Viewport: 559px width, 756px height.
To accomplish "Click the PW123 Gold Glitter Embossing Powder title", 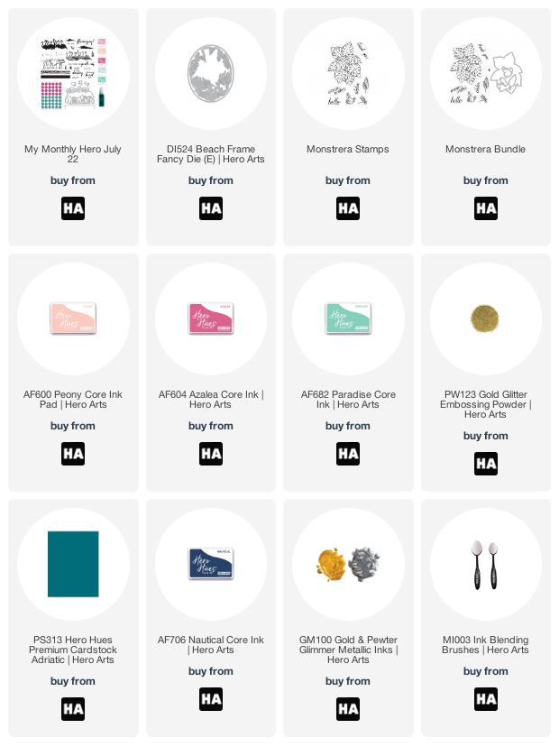I will click(486, 404).
